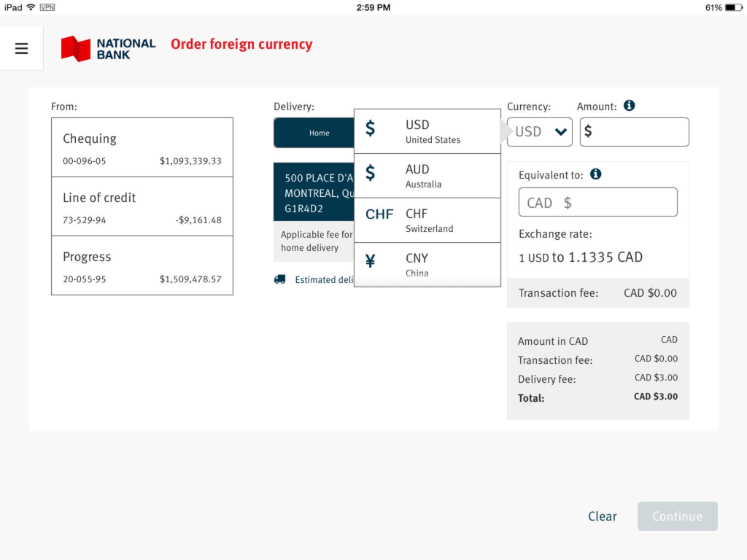Click info icon beside Equivalent to
Image resolution: width=747 pixels, height=560 pixels.
595,174
